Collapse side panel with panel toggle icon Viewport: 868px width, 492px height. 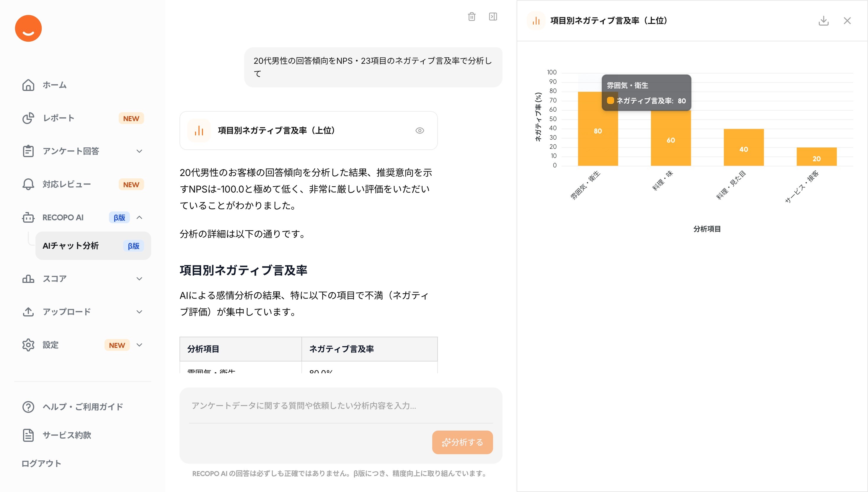point(493,17)
